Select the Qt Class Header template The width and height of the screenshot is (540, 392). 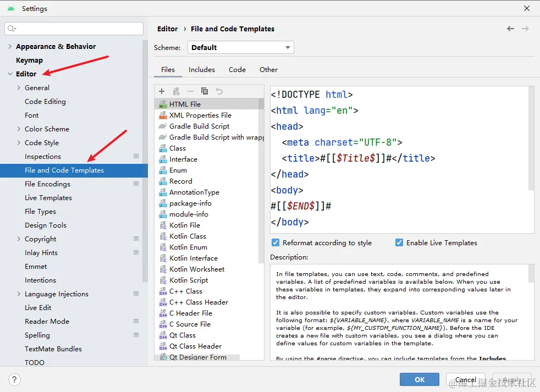pyautogui.click(x=196, y=346)
